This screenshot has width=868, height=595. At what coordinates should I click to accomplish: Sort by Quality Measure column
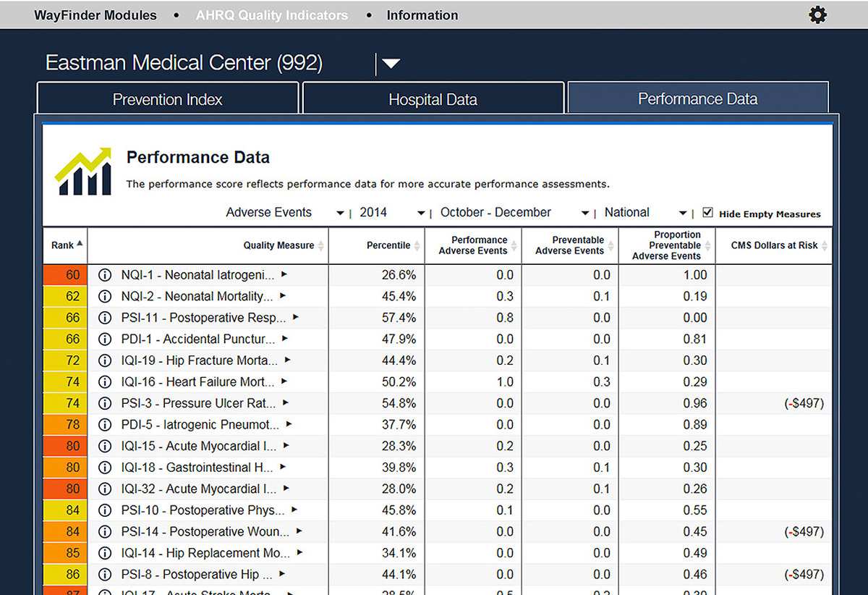tap(321, 246)
